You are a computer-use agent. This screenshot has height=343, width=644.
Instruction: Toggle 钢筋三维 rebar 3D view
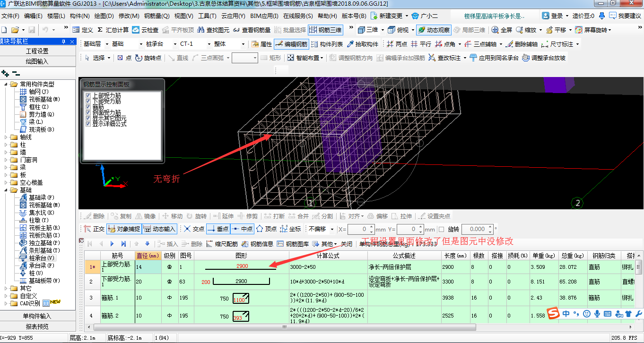[325, 30]
